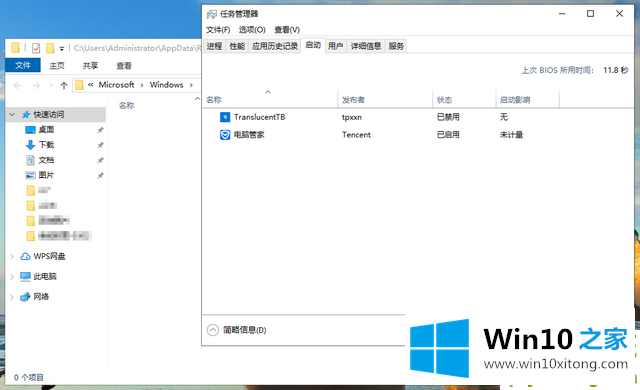640x390 pixels.
Task: Open the 查看(V) menu in Task Manager
Action: [x=287, y=30]
